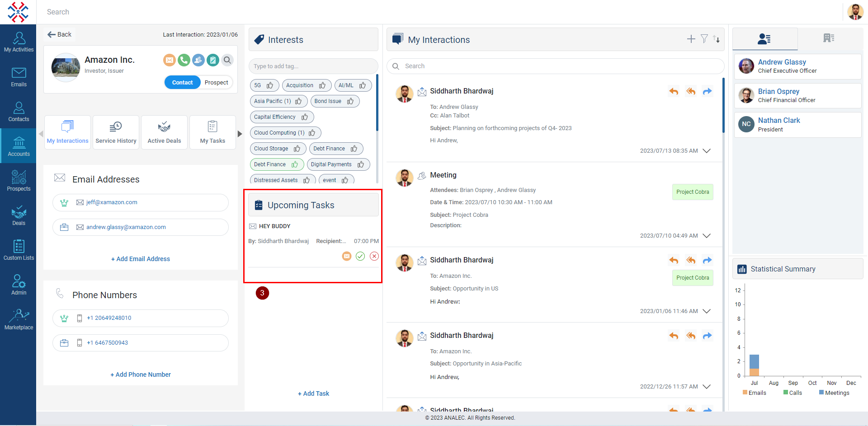The width and height of the screenshot is (868, 426).
Task: Click + Add Phone Number link
Action: [x=141, y=375]
